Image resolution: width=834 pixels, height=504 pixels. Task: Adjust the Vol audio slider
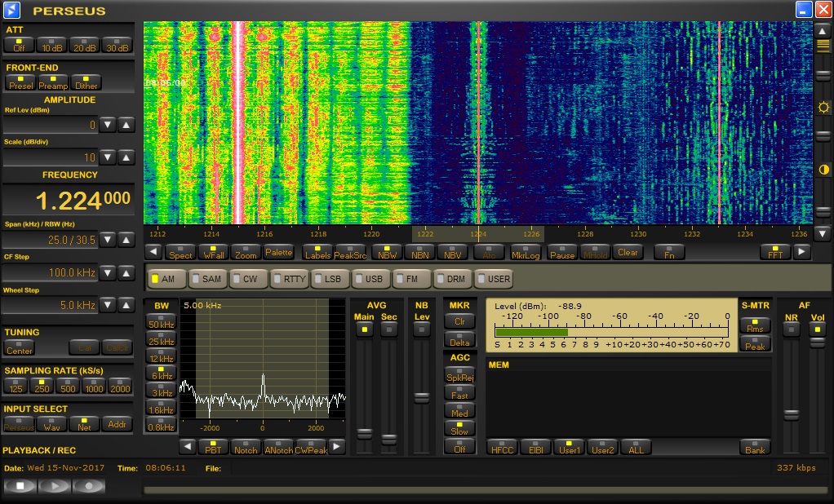tap(816, 344)
